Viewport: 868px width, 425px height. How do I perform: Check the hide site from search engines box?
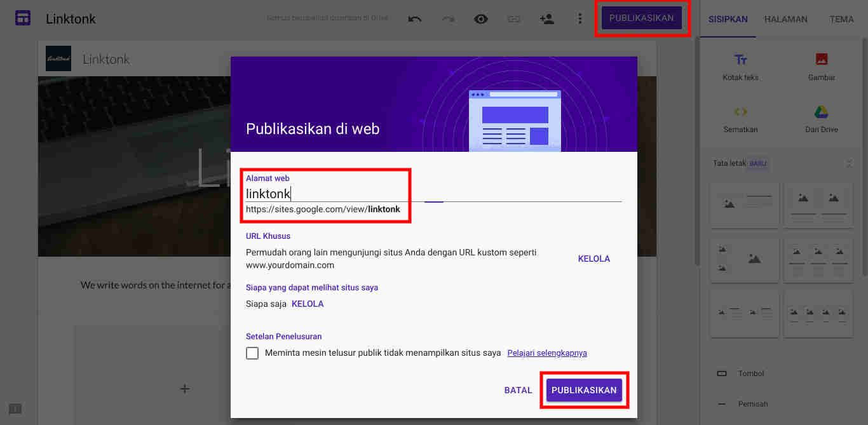pos(252,353)
